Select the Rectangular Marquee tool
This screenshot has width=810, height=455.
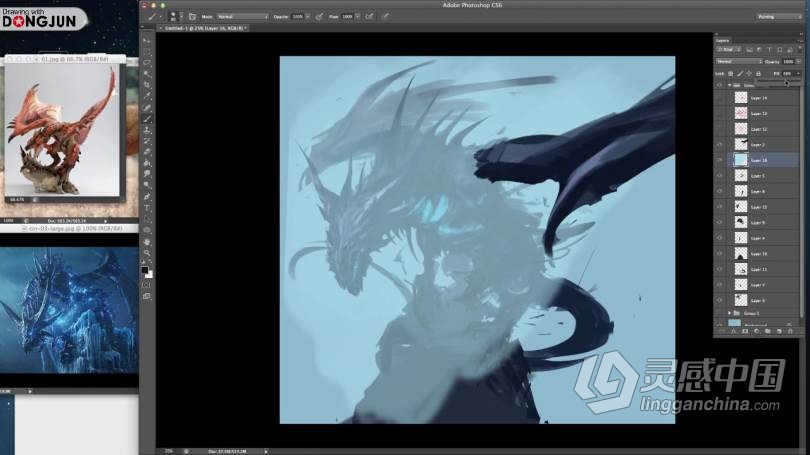click(147, 52)
